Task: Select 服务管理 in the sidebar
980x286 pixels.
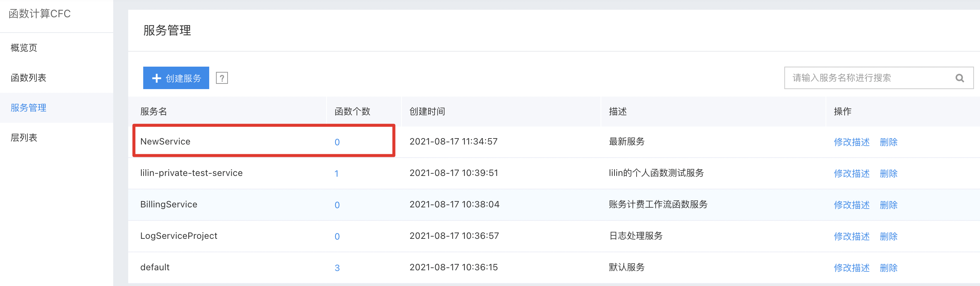Action: 28,108
